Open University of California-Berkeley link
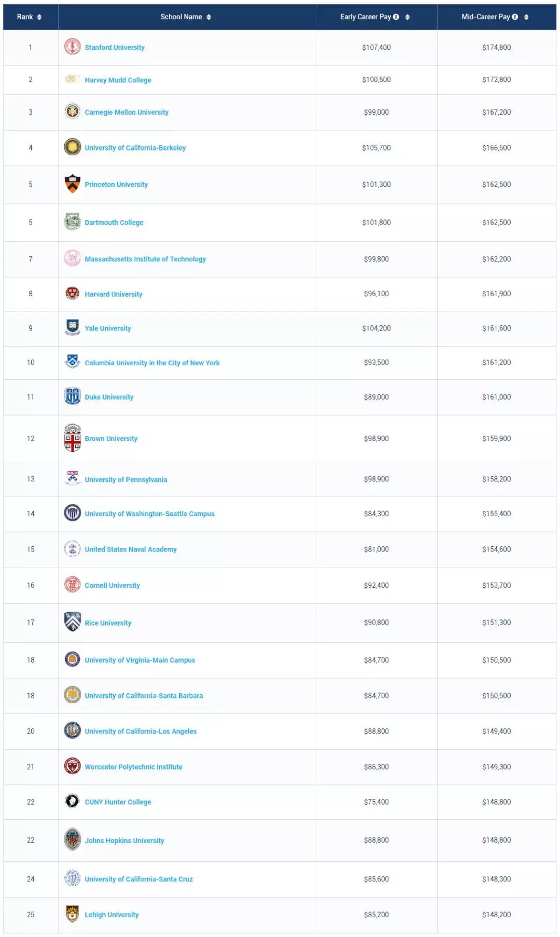Image resolution: width=560 pixels, height=937 pixels. click(135, 148)
